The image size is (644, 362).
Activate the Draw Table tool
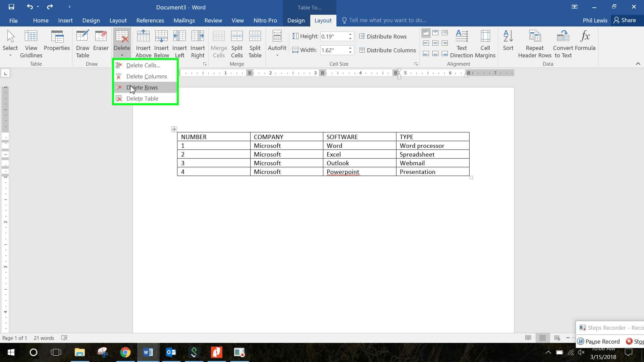(83, 43)
